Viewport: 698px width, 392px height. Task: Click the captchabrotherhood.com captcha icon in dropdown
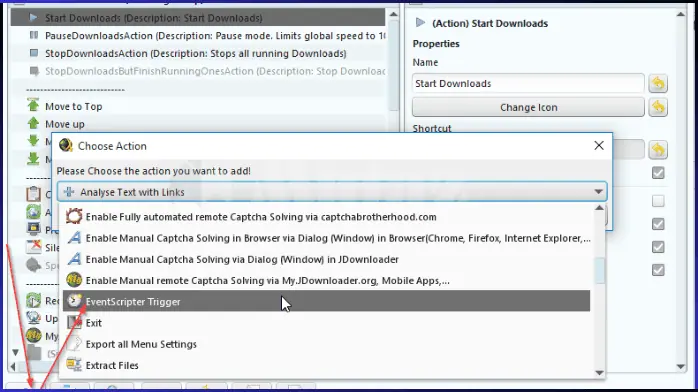point(74,217)
